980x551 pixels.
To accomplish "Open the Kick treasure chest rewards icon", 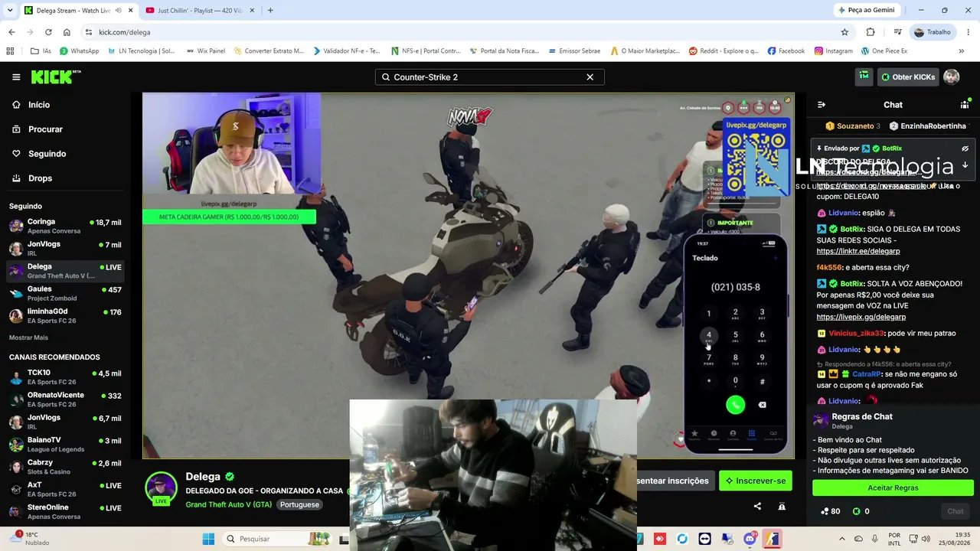I will point(864,77).
